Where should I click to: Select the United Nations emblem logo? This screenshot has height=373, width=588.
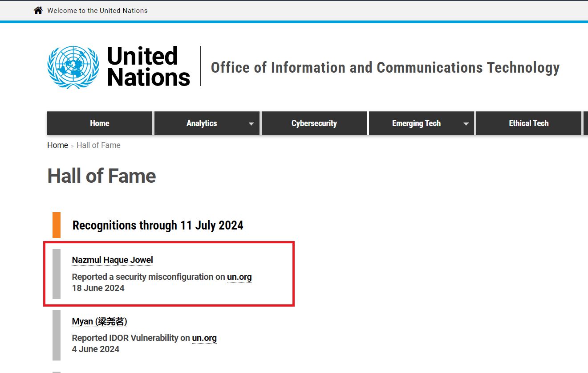click(73, 67)
